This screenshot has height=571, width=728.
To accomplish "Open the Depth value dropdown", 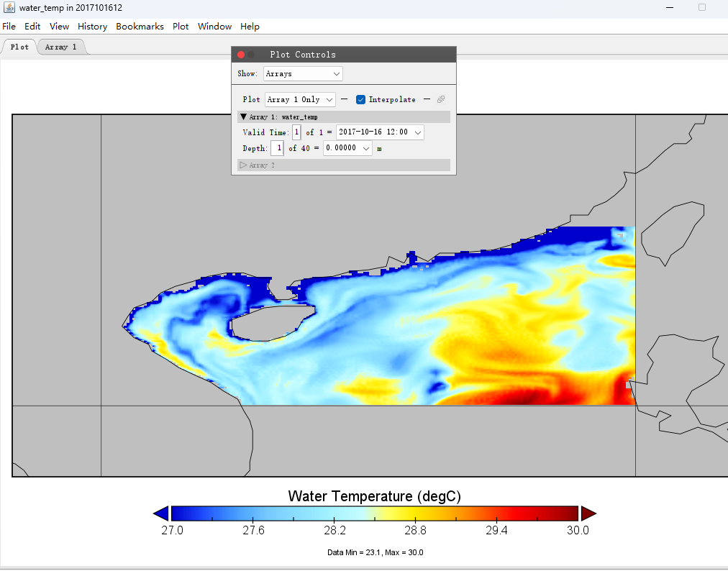I will point(347,148).
